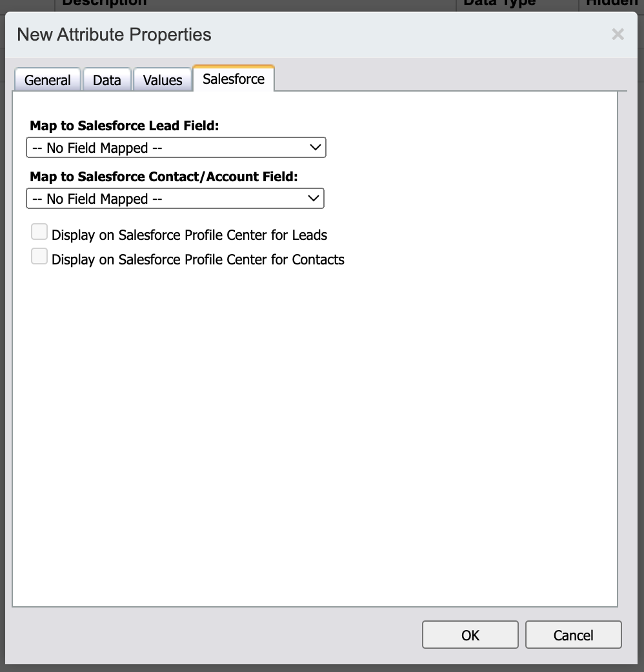Click the Description column header
This screenshot has height=672, width=644.
point(106,3)
